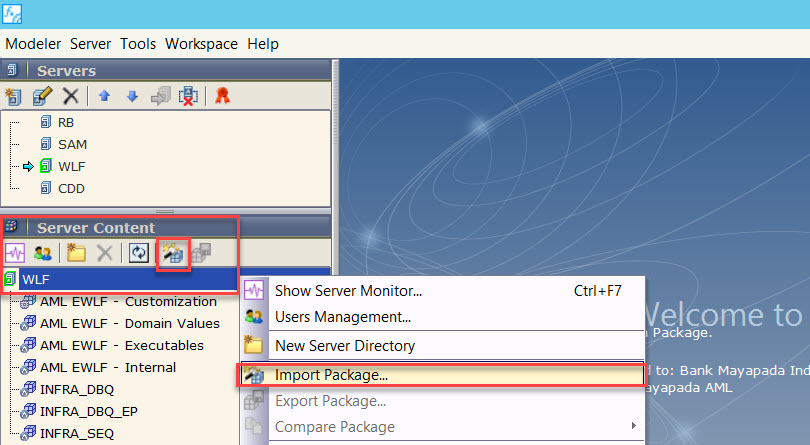Select the RB server

[66, 122]
